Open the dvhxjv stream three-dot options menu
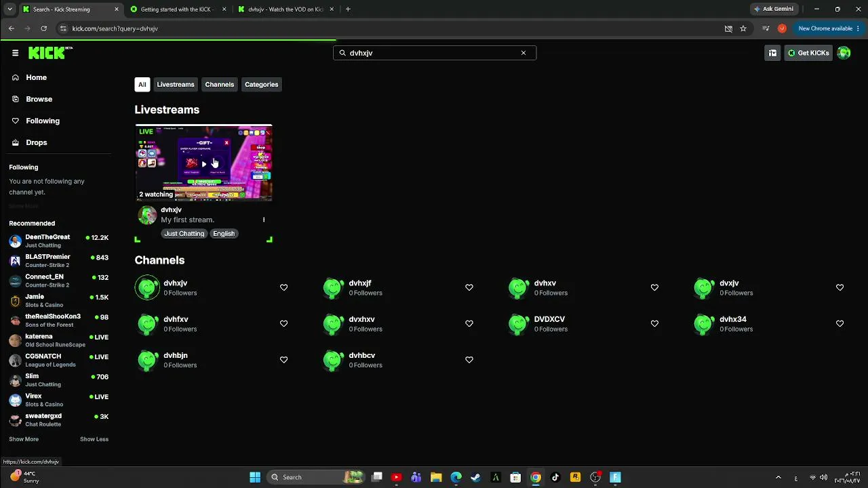 (x=264, y=220)
